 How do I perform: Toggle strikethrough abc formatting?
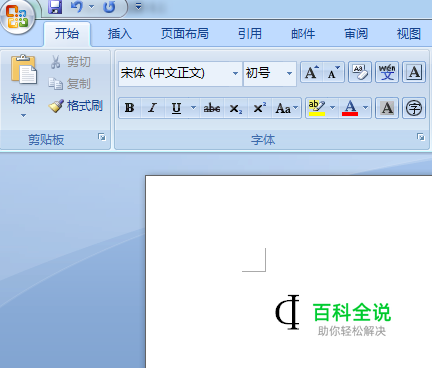[212, 108]
